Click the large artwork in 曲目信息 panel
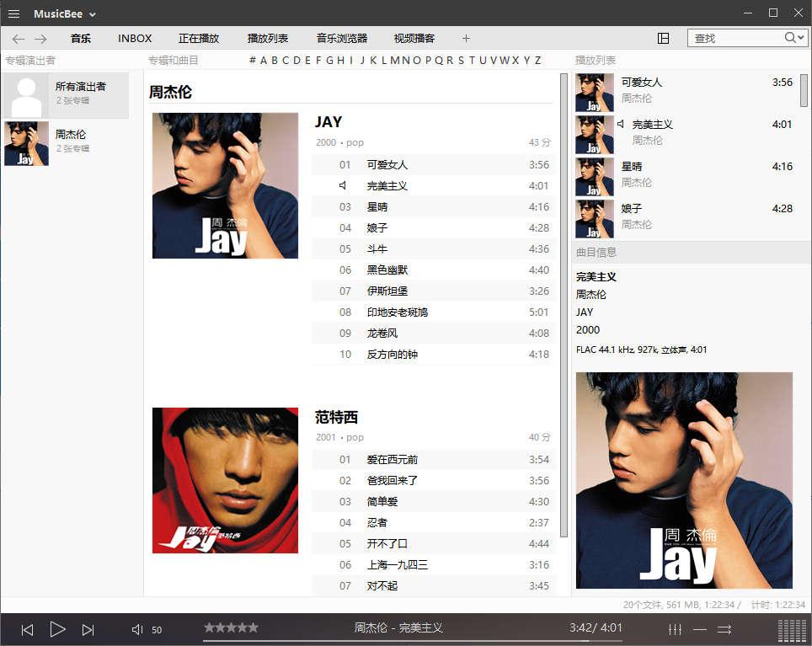This screenshot has height=646, width=812. (684, 480)
